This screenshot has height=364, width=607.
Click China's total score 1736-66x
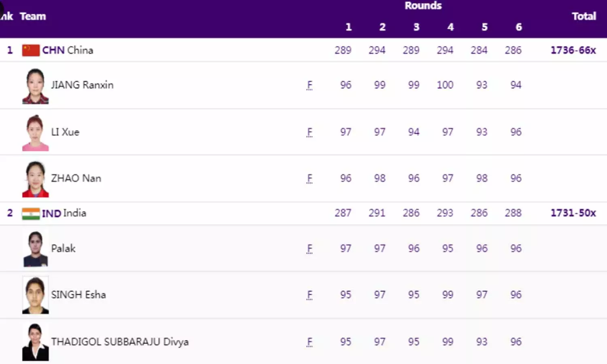pyautogui.click(x=573, y=50)
